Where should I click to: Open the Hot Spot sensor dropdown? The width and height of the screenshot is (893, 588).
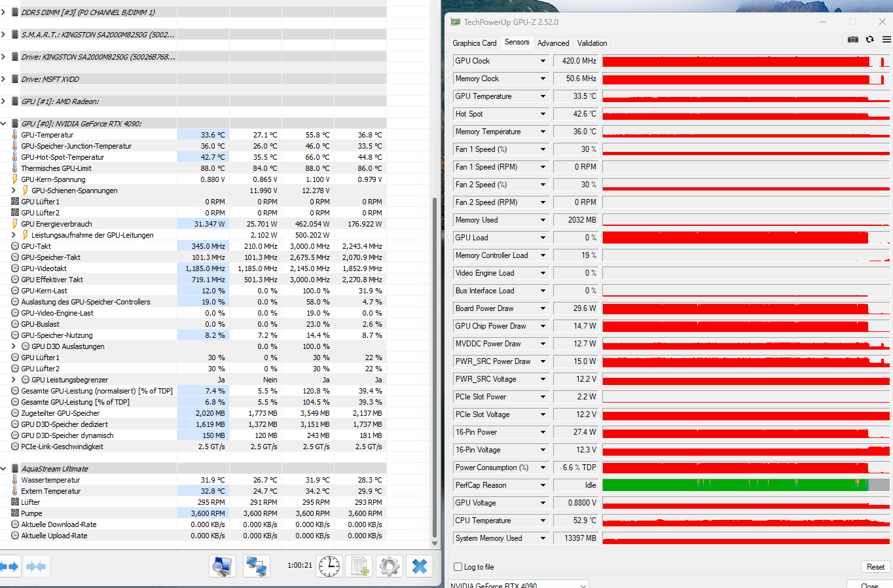click(543, 114)
